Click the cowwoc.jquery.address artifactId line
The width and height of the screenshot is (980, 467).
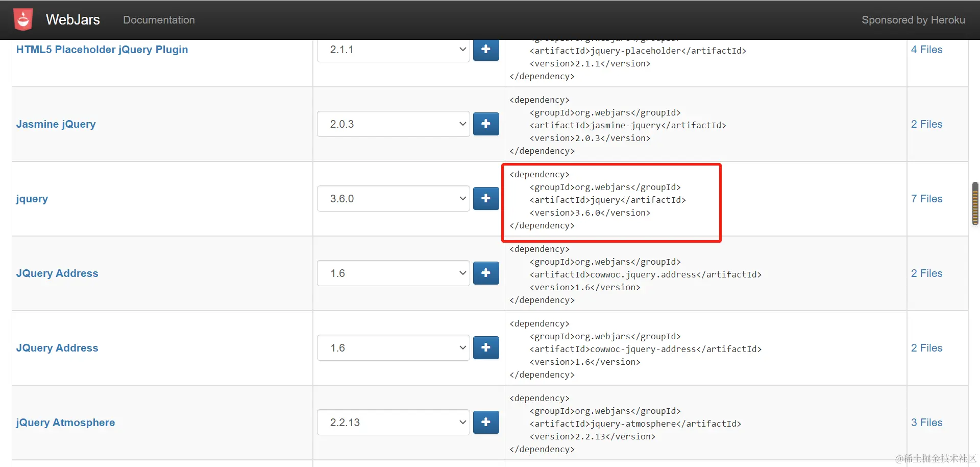pos(646,274)
